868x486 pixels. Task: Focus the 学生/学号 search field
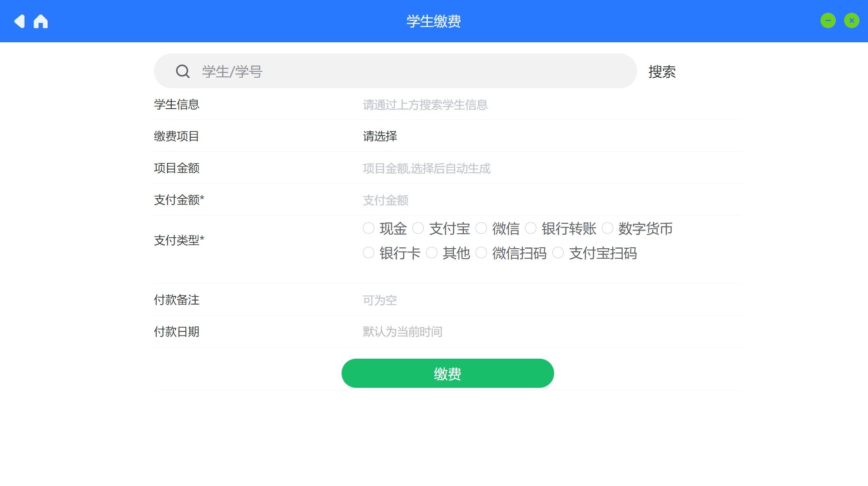pos(409,71)
